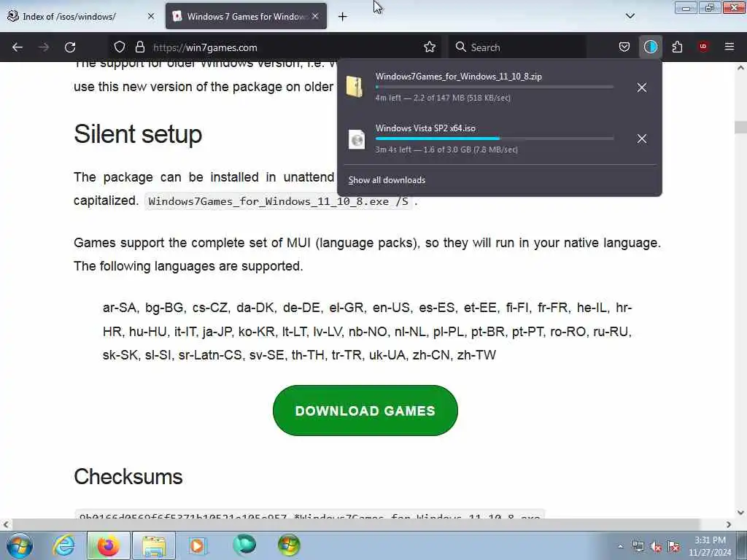Open the Action Center flag tray icon
The width and height of the screenshot is (747, 560).
tap(673, 547)
